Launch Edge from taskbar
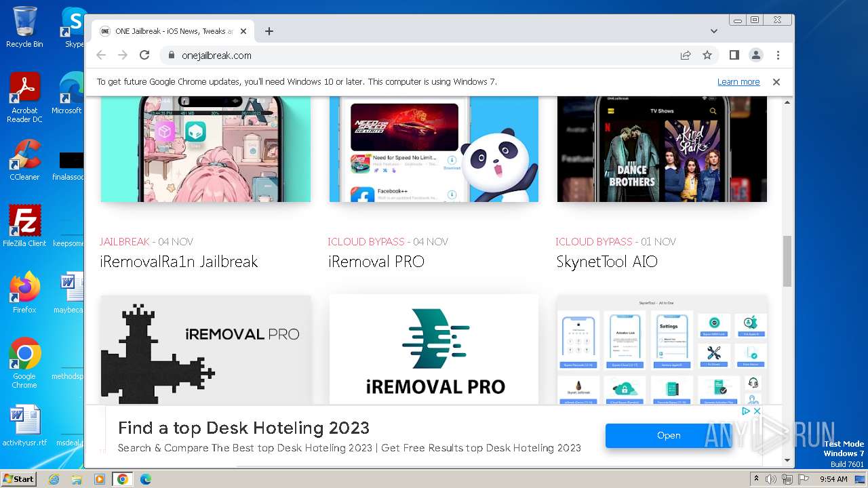 click(146, 479)
